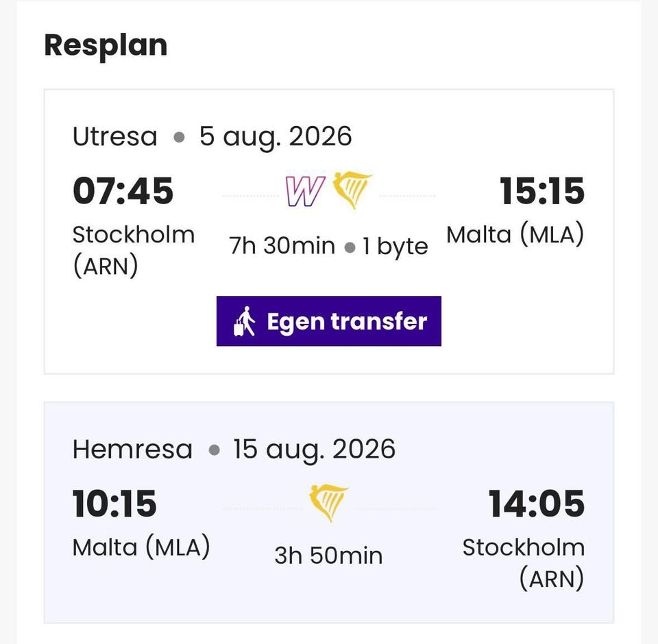Open the Egen transfer info badge
The image size is (658, 644).
(329, 321)
